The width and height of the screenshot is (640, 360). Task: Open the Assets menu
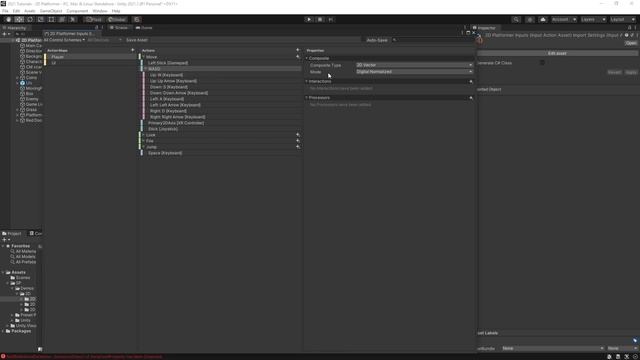[30, 11]
